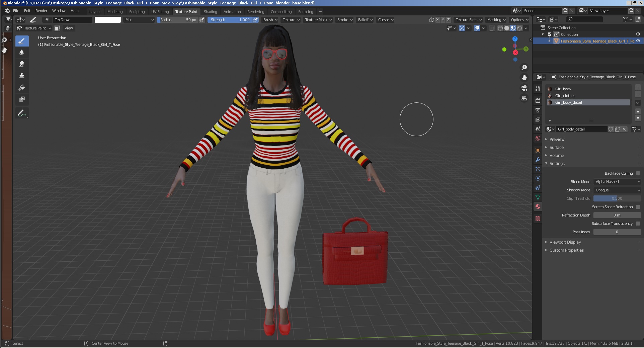
Task: Click the brush color swatch
Action: point(108,20)
